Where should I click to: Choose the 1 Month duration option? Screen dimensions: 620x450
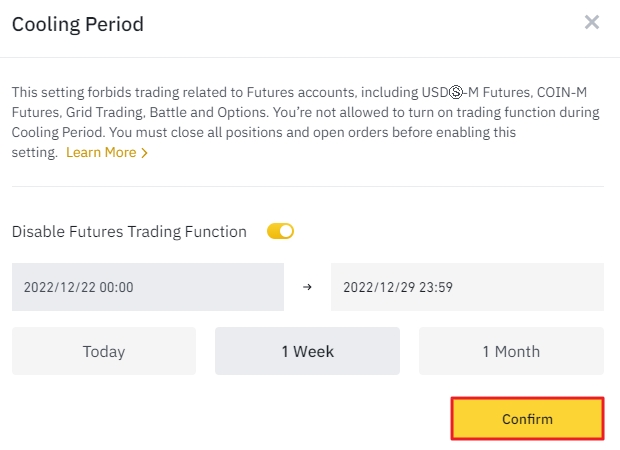[511, 351]
